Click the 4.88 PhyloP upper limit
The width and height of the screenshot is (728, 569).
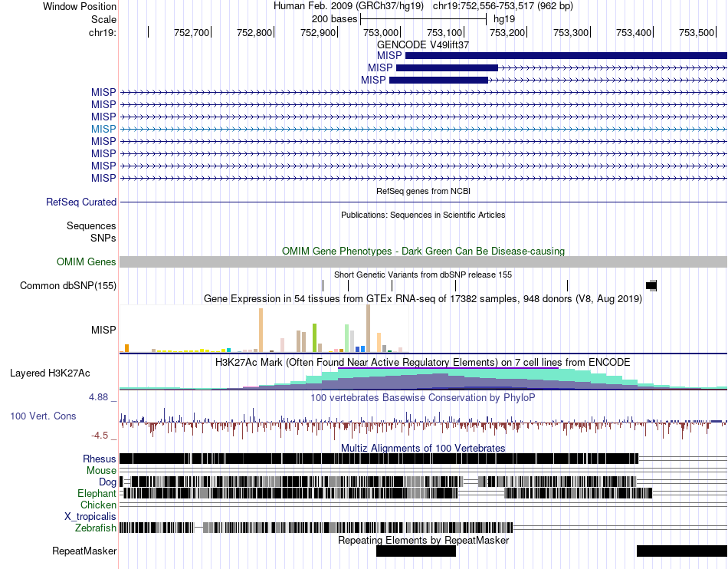click(98, 397)
